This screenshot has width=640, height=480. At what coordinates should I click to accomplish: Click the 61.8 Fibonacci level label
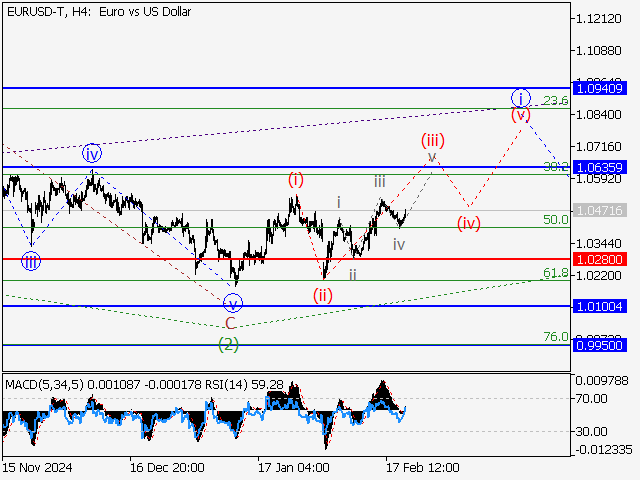(555, 273)
